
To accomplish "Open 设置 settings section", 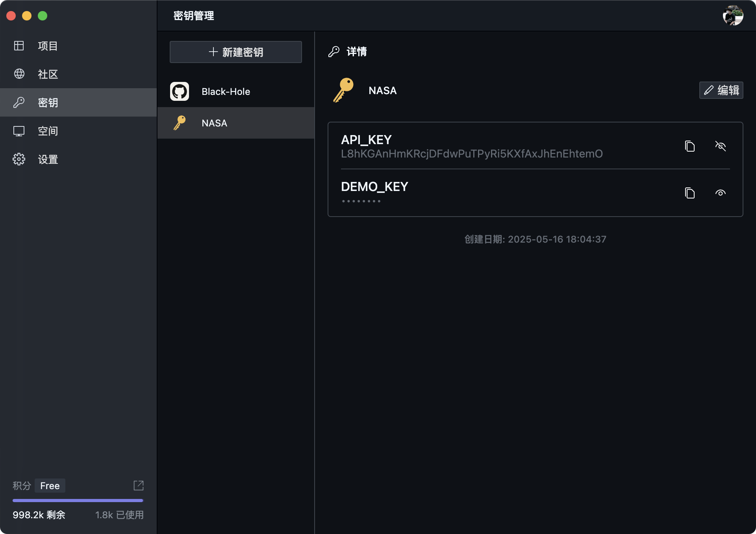I will click(47, 159).
